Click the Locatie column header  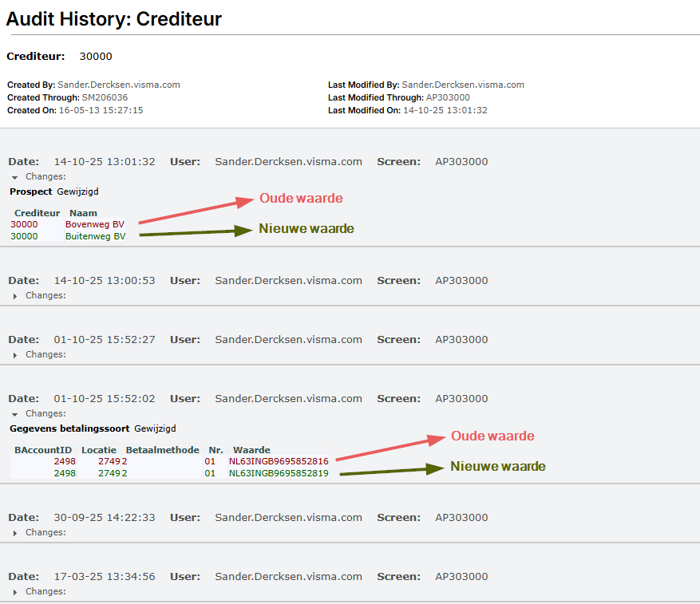(99, 450)
